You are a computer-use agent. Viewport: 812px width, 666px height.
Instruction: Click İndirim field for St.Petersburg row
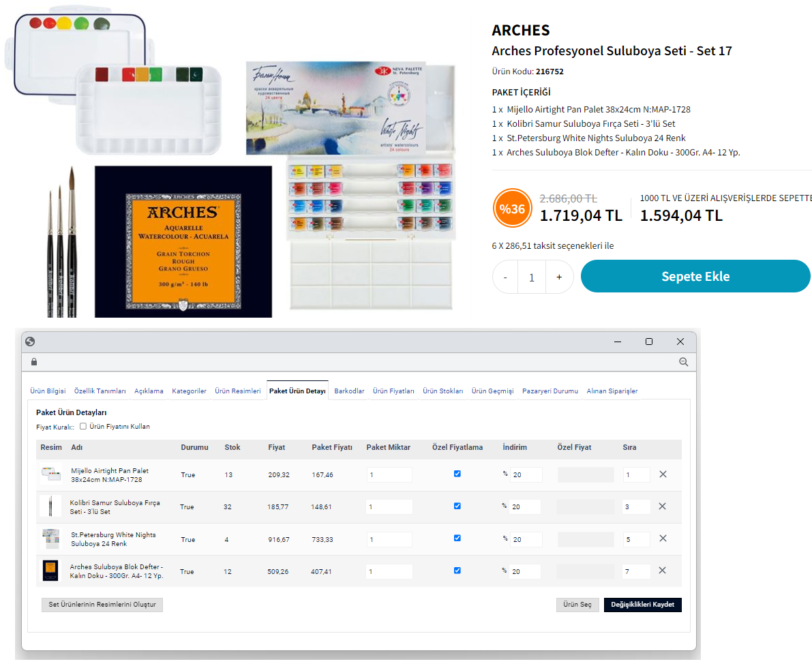526,539
